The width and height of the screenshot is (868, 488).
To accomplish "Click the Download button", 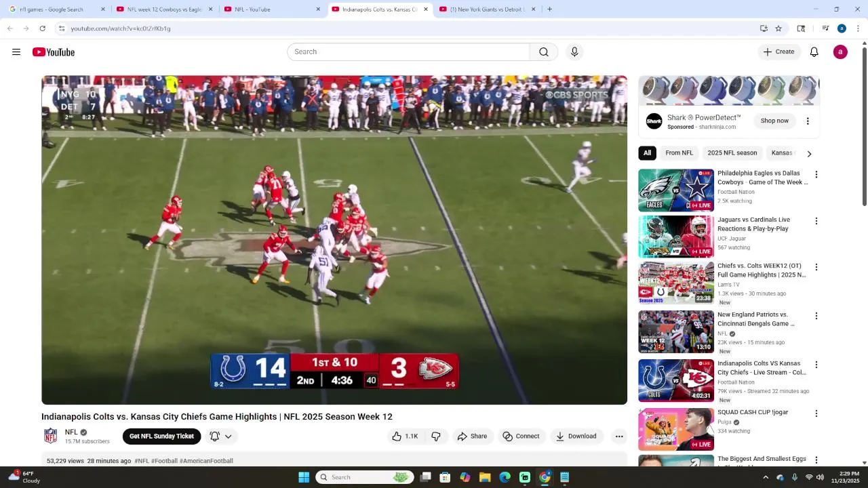I will point(576,436).
